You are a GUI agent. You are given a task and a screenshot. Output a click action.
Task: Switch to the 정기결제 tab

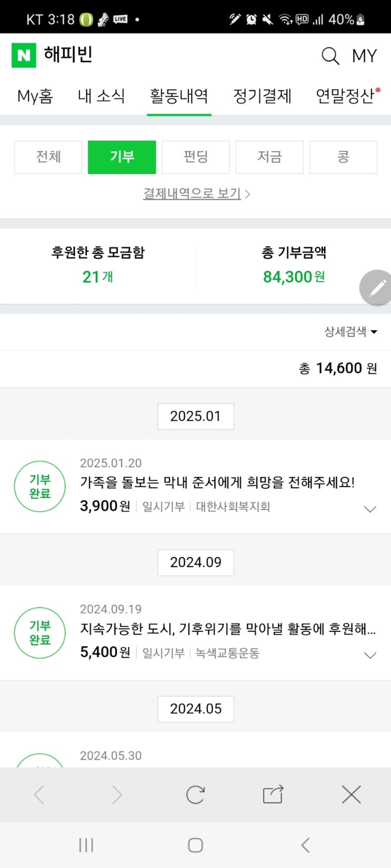(262, 96)
